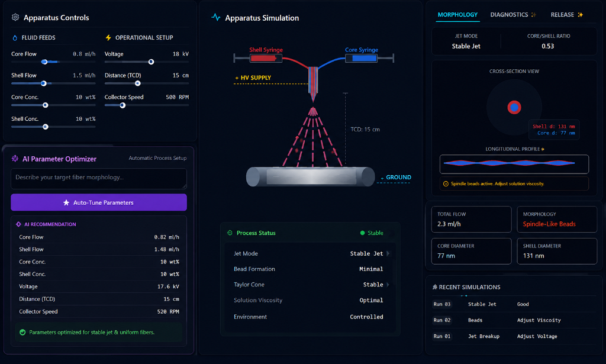Click the sparkle icon on Release tab
606x364 pixels.
pos(580,15)
